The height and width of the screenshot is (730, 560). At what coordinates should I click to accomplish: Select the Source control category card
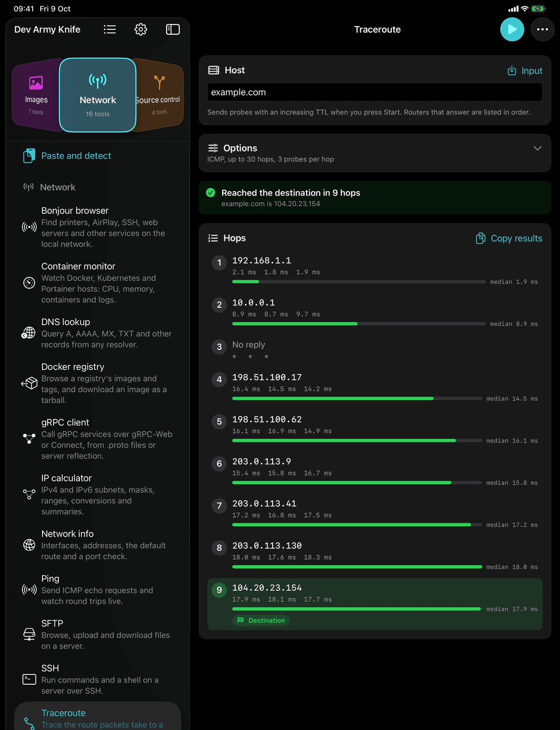tap(159, 95)
